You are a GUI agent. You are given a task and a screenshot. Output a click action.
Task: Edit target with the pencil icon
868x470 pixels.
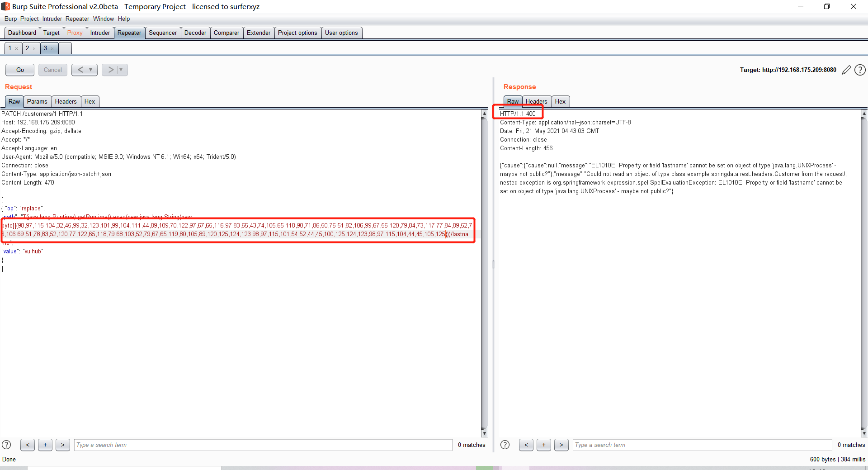(x=846, y=70)
